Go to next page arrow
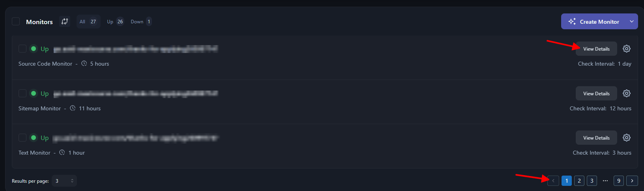The height and width of the screenshot is (191, 644). coord(632,181)
